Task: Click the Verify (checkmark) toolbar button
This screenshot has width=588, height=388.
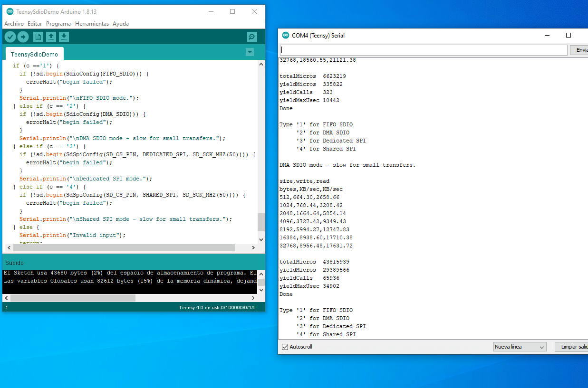Action: (10, 37)
